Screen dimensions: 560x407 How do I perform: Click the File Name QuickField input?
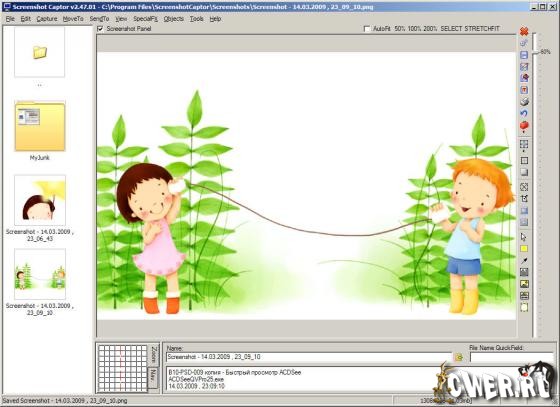[x=511, y=357]
